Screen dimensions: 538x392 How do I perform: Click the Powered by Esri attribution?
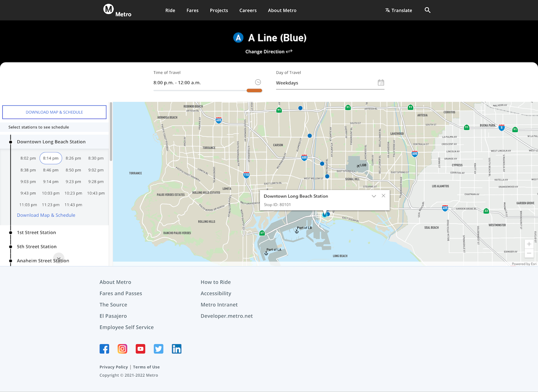524,264
